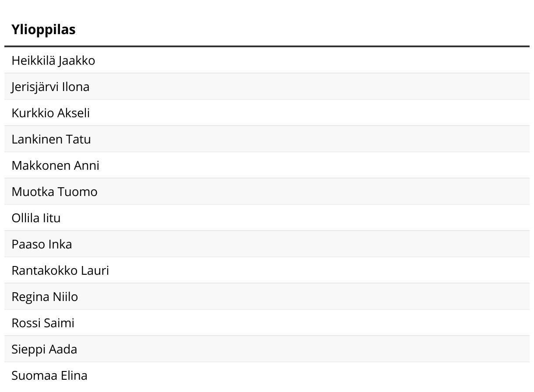Screen dimensions: 534x392
Task: Select the Suomaa Elina row
Action: [49, 375]
